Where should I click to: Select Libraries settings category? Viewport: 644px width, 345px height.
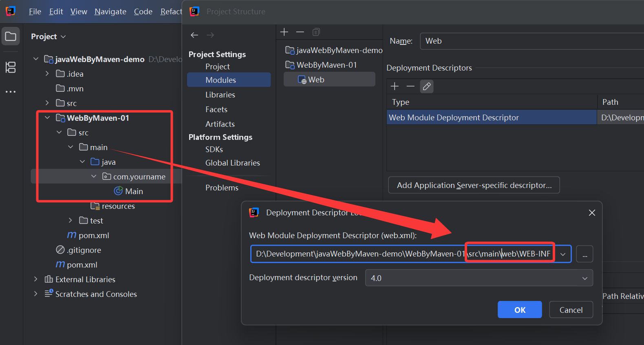tap(220, 95)
